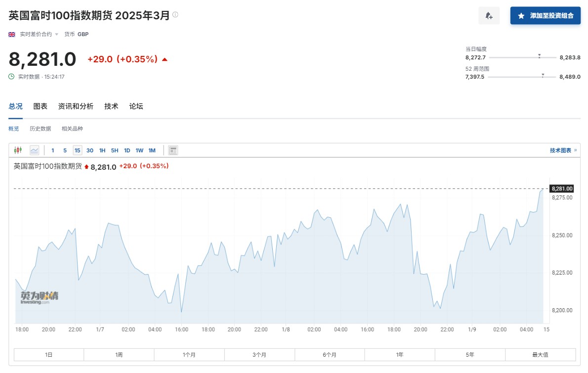Open the 图表 tab
Image resolution: width=588 pixels, height=373 pixels.
pos(41,106)
